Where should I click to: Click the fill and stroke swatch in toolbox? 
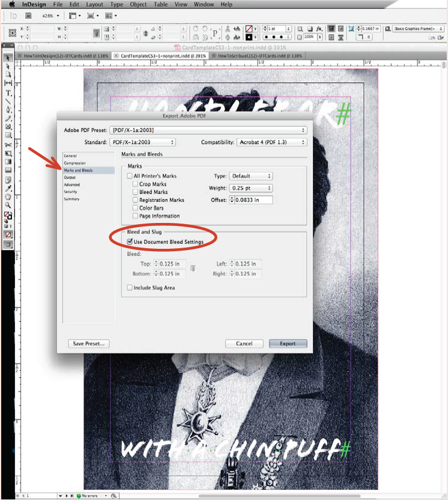(x=8, y=216)
